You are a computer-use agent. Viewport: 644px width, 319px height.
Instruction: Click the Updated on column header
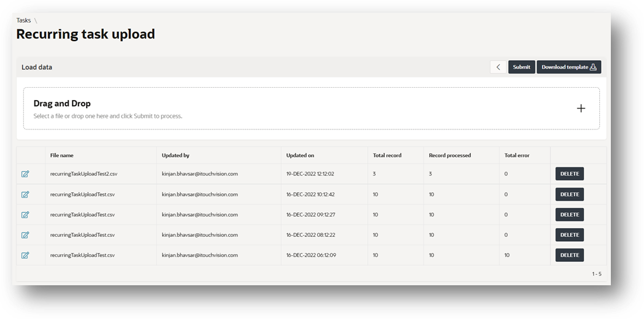coord(300,156)
